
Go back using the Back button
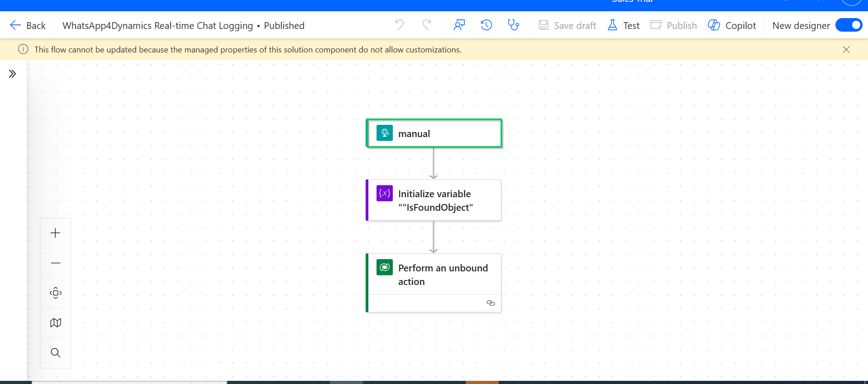point(28,26)
